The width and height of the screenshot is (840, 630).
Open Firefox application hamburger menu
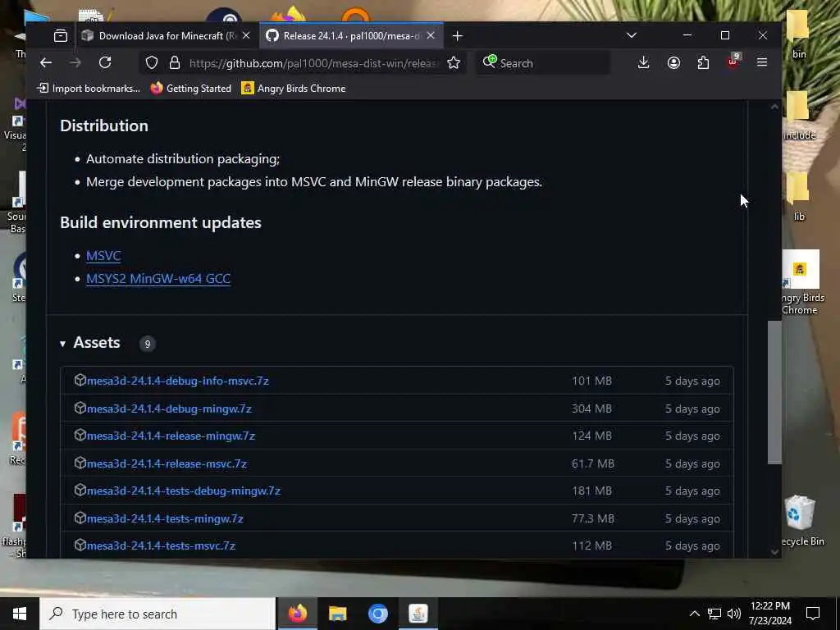[x=762, y=62]
